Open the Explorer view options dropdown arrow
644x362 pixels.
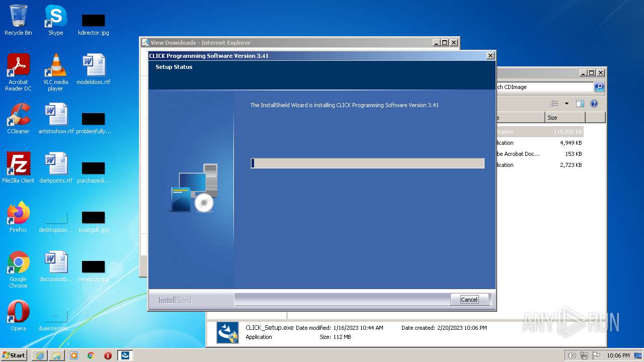[x=567, y=104]
